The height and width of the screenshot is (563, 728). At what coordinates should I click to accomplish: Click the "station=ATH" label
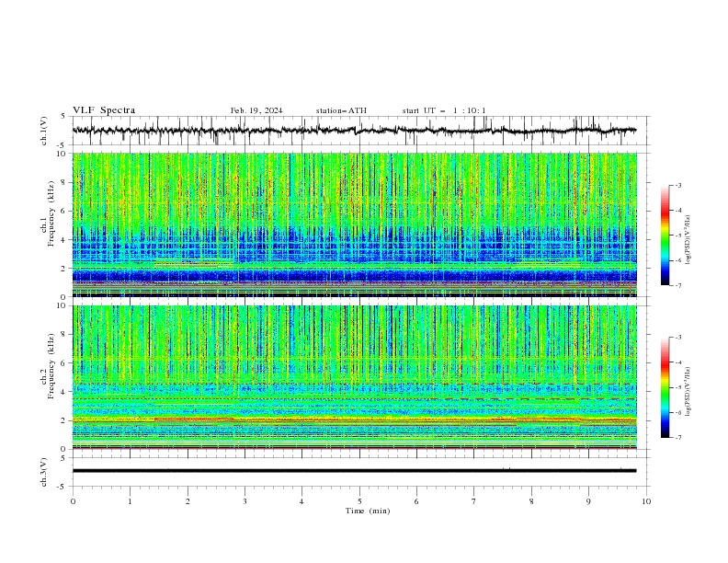click(x=341, y=110)
